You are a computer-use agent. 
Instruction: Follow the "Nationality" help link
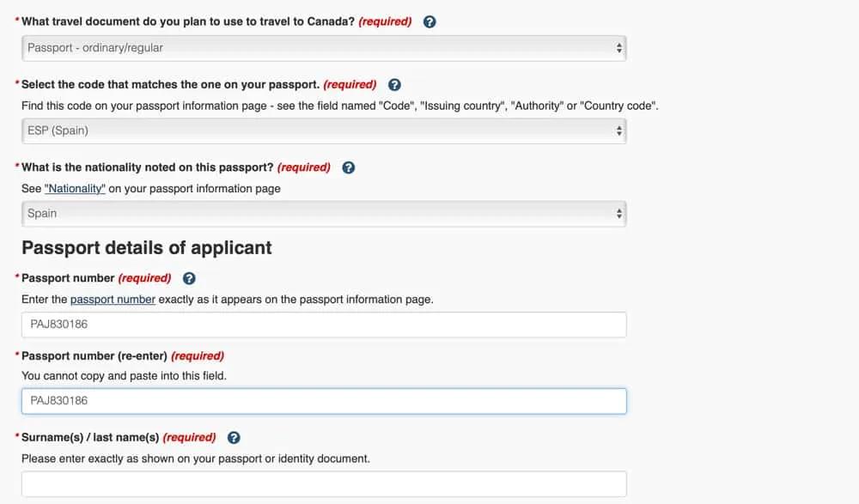point(75,189)
